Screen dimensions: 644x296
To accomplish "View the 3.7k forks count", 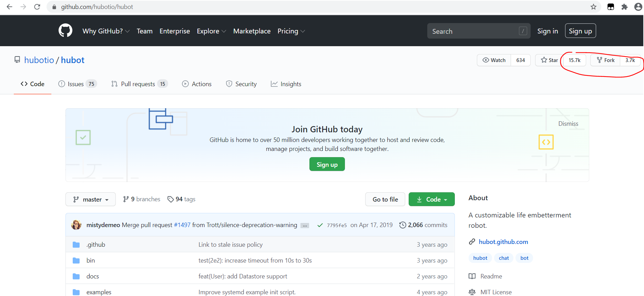I will [x=630, y=60].
